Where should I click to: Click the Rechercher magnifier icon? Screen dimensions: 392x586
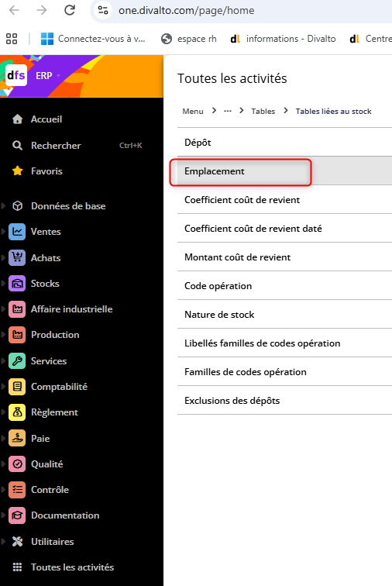[x=17, y=146]
